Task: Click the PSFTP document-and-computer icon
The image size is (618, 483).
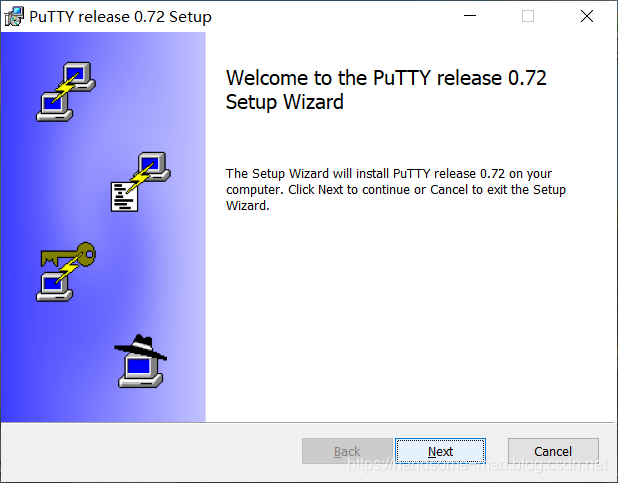Action: click(141, 182)
